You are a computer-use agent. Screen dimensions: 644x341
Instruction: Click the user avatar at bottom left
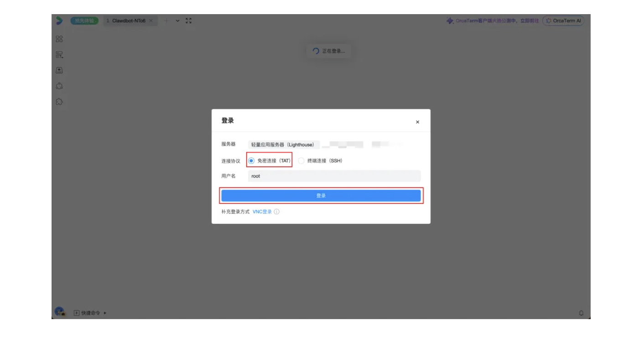[60, 312]
